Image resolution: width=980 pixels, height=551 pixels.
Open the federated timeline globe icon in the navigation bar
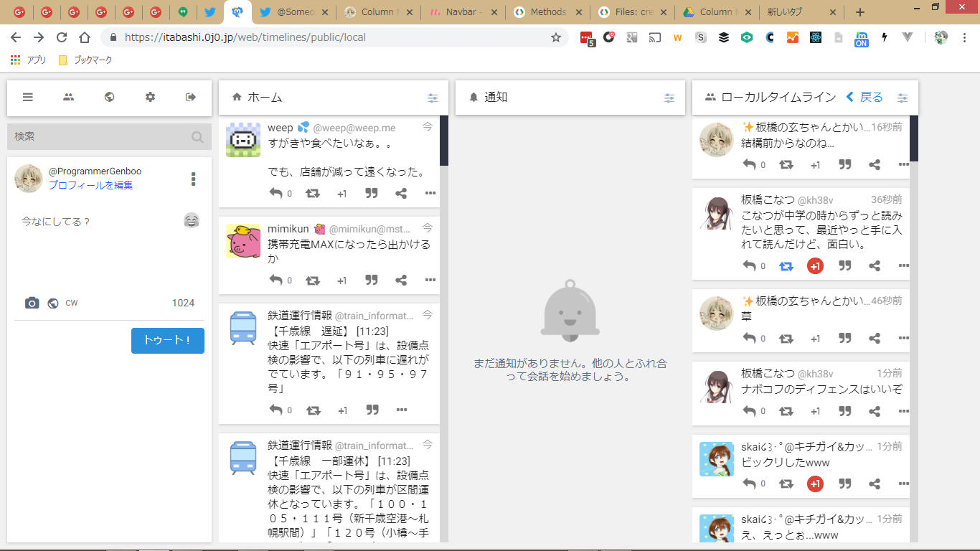109,98
